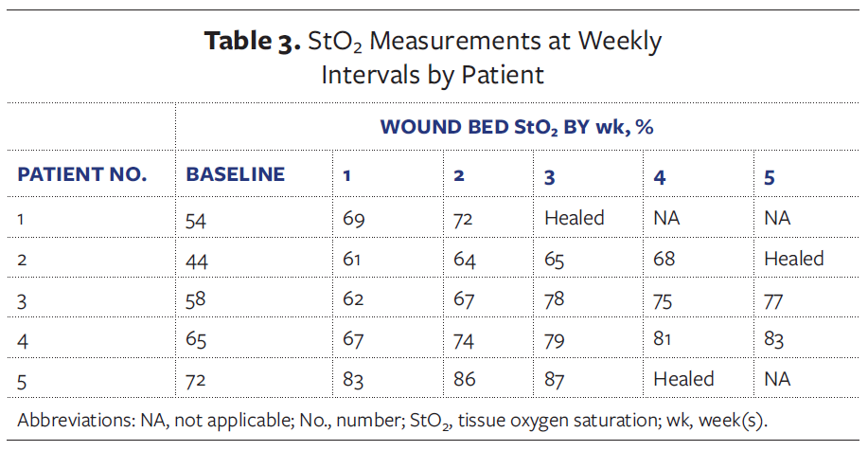868x451 pixels.
Task: Click the week 5 column header
Action: pyautogui.click(x=770, y=176)
